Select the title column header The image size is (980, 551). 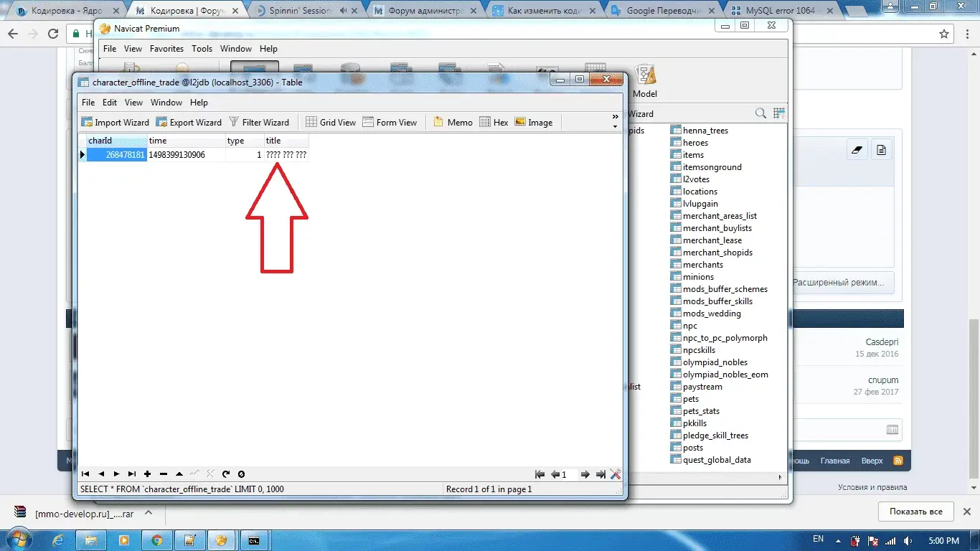(x=286, y=141)
